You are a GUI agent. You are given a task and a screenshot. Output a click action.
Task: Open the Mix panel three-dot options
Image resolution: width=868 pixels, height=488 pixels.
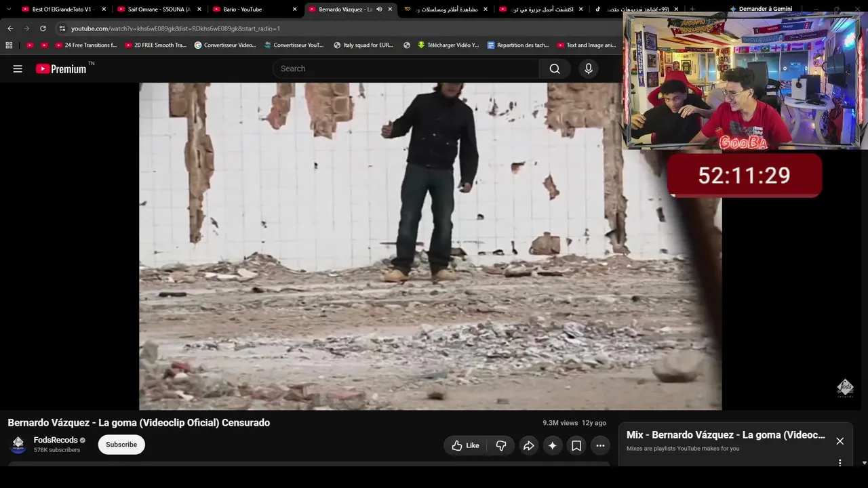(840, 463)
